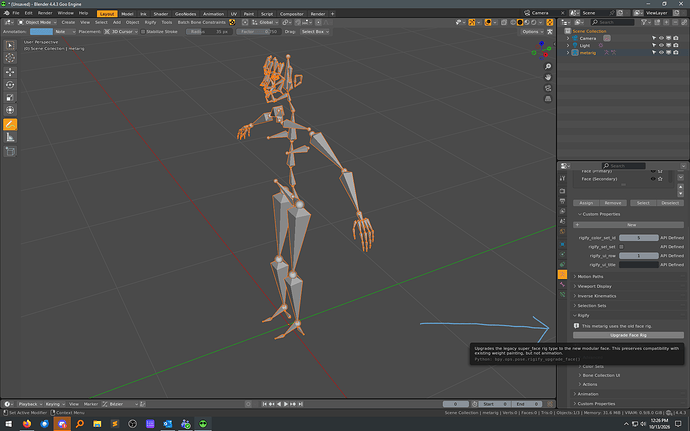Click the annotation color swatch
This screenshot has width=690, height=431.
click(41, 32)
